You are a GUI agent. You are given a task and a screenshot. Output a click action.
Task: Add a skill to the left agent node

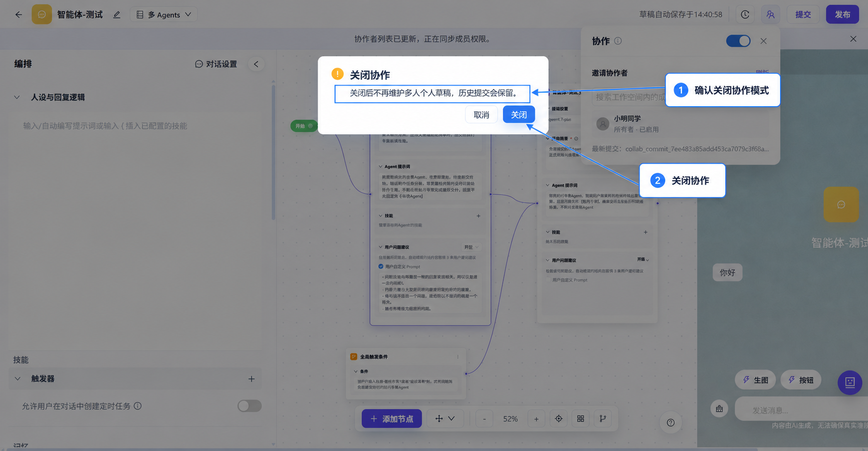point(478,216)
